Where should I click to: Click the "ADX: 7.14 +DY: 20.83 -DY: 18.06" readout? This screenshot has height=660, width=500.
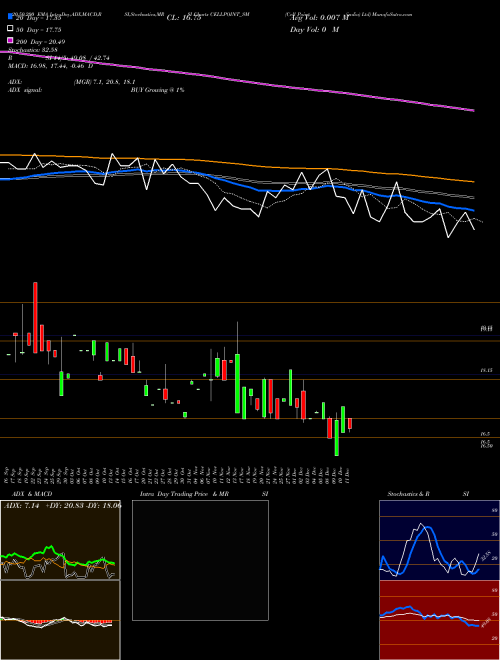[x=63, y=506]
